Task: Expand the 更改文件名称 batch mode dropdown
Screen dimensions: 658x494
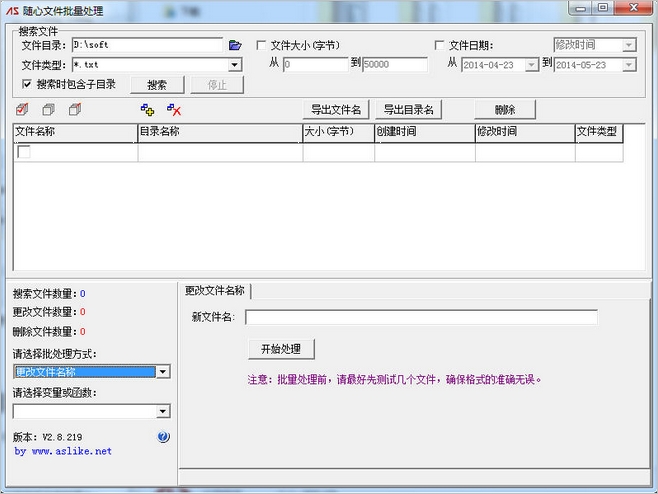Action: [x=163, y=371]
